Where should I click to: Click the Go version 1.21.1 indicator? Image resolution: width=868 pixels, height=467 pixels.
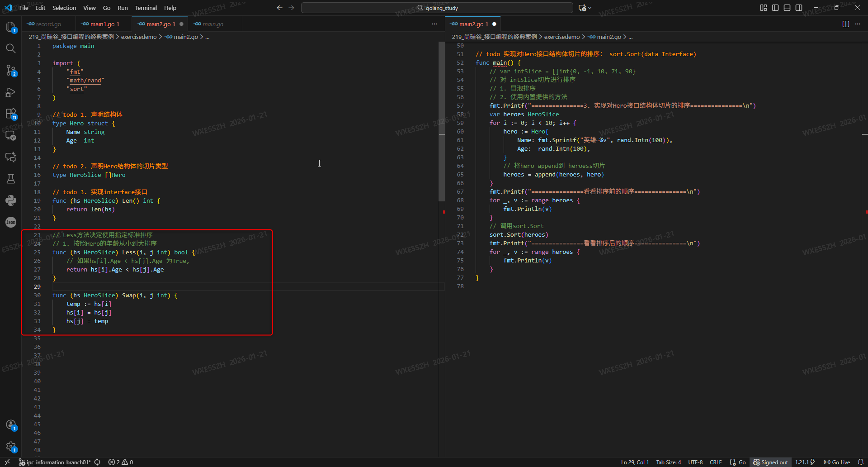[805, 462]
